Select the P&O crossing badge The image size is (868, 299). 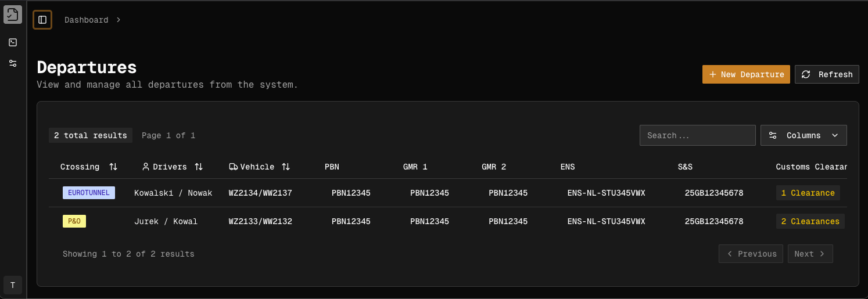pyautogui.click(x=74, y=221)
